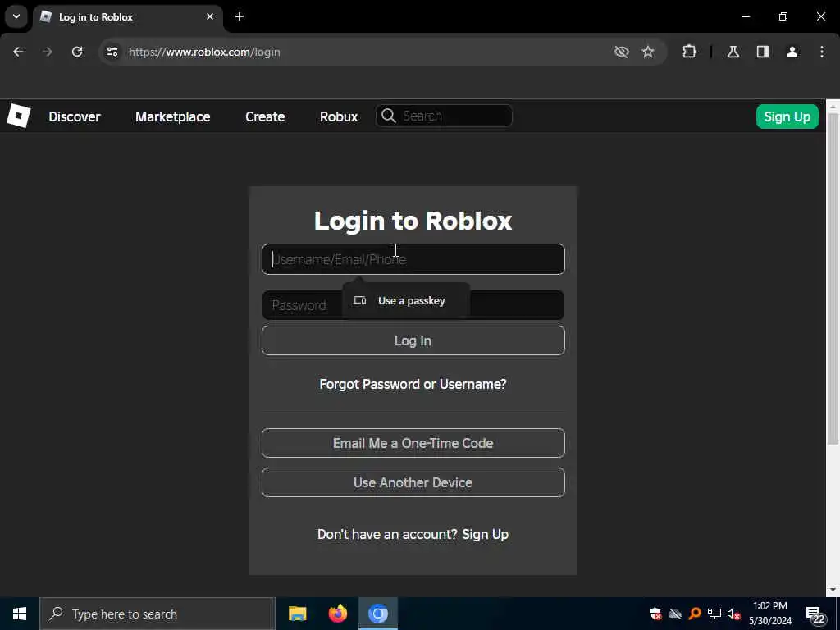Click the Chrome taskbar icon
Screen dimensions: 840x630
pyautogui.click(x=378, y=614)
